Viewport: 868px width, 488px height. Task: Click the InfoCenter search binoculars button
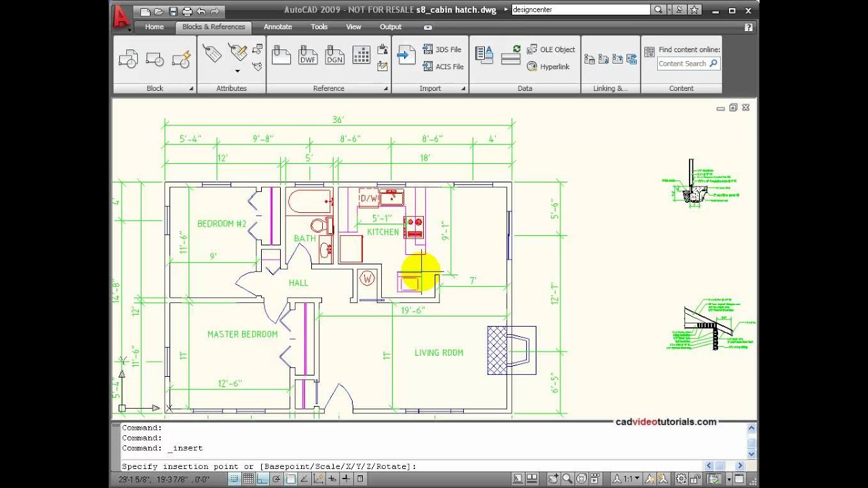[x=657, y=10]
